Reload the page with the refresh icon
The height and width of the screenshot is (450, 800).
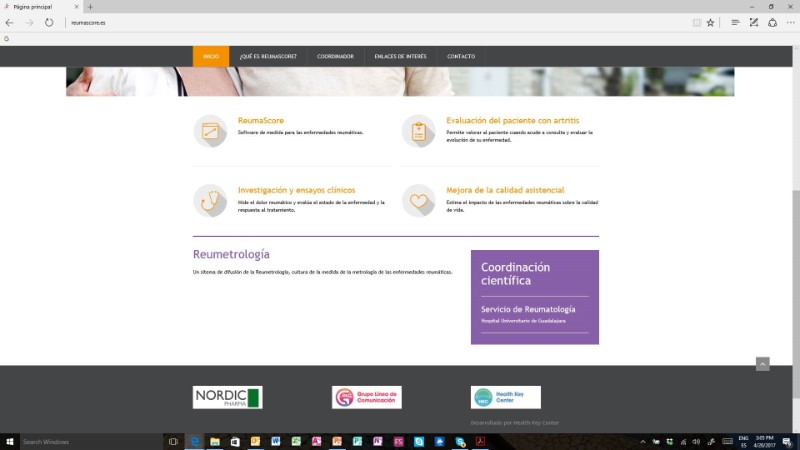tap(49, 22)
